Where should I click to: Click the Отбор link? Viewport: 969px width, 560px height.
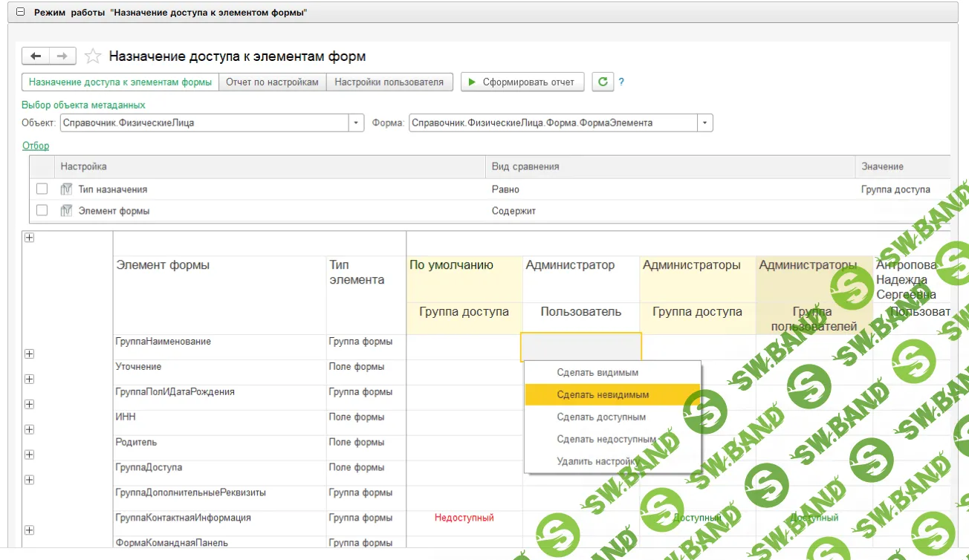(x=35, y=146)
